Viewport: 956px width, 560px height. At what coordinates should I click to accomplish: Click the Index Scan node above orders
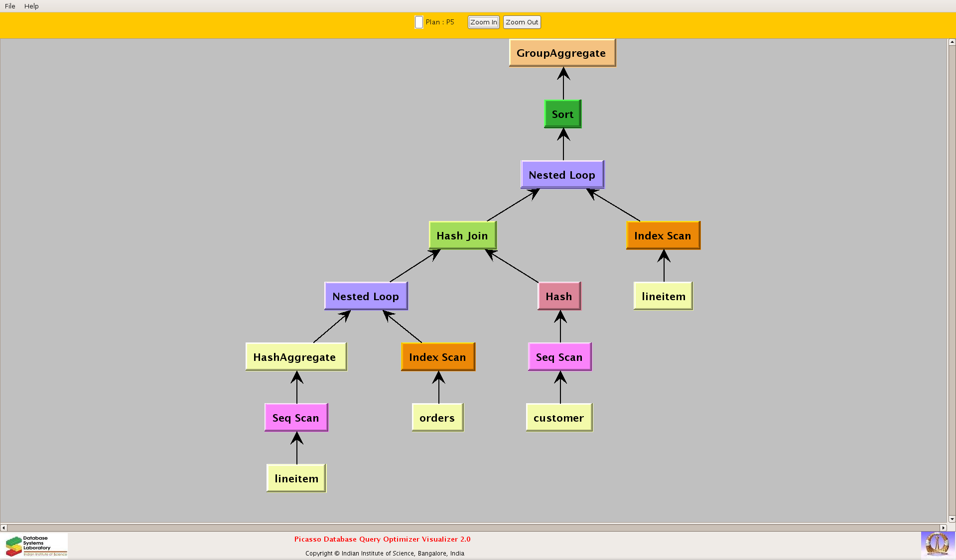(x=438, y=357)
